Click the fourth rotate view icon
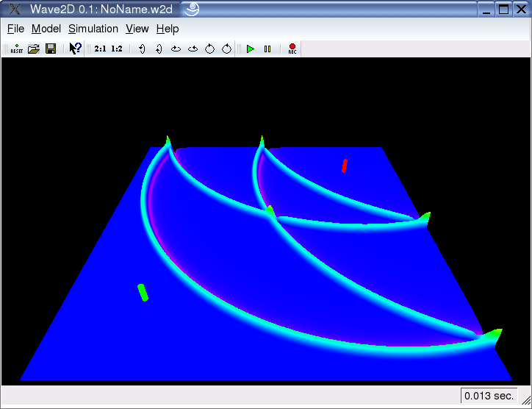This screenshot has width=532, height=409. click(193, 49)
